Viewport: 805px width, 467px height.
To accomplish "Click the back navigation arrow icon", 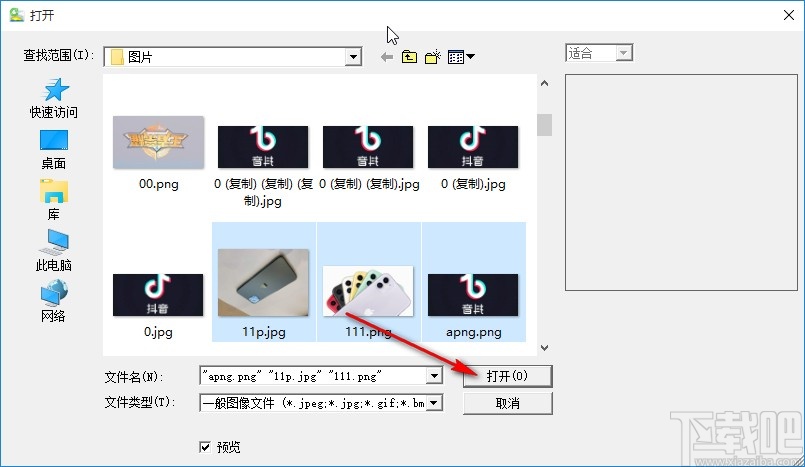I will coord(387,57).
